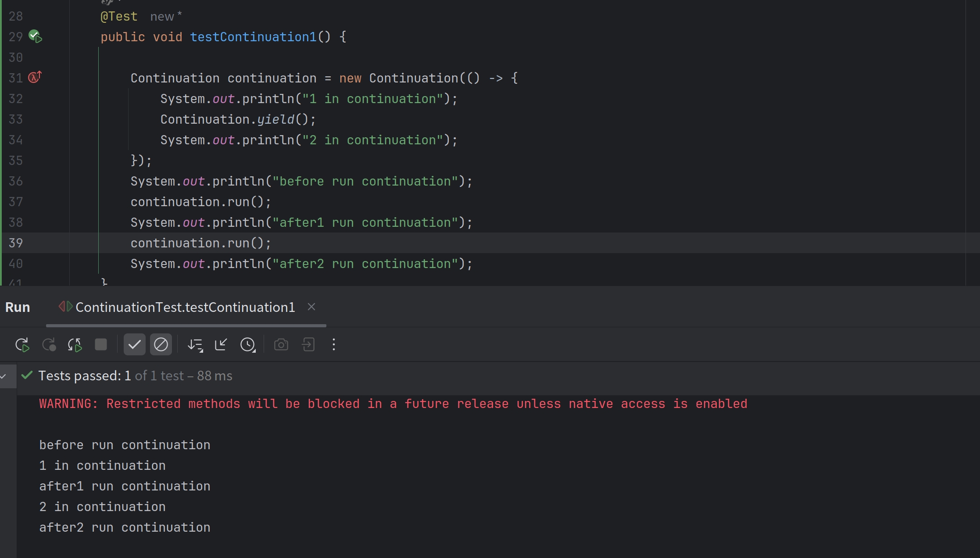Click '2 in continuation' console output
This screenshot has height=558, width=980.
pyautogui.click(x=102, y=507)
